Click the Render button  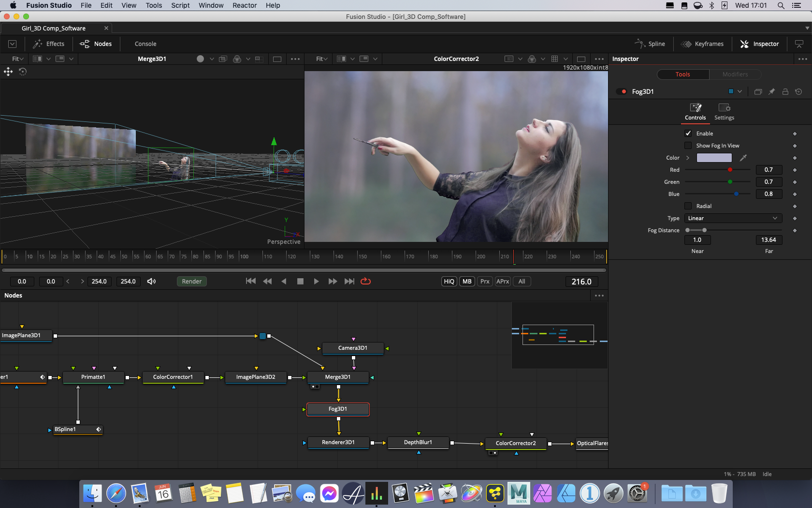(191, 282)
